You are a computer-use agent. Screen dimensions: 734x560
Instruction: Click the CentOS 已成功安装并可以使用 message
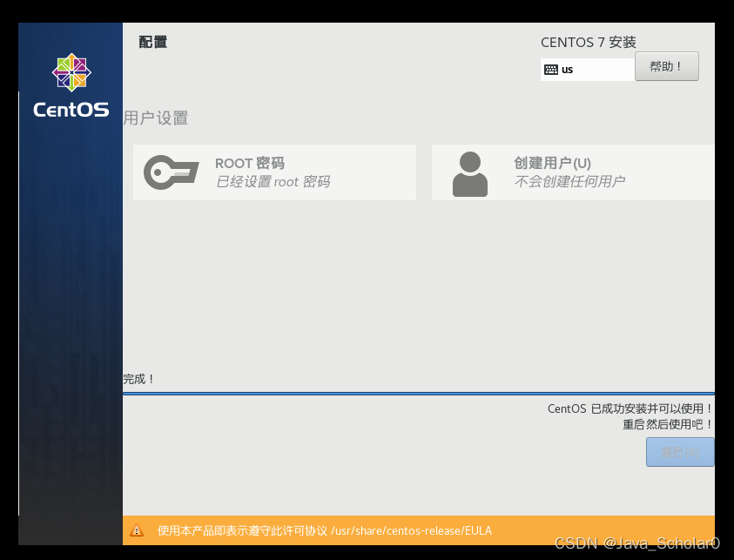(x=630, y=408)
